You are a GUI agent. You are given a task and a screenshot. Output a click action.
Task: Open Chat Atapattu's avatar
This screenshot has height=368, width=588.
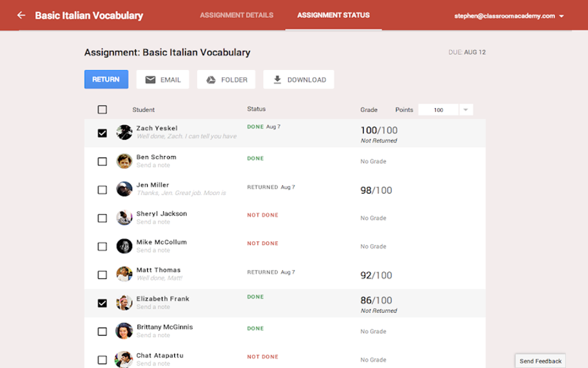tap(124, 359)
